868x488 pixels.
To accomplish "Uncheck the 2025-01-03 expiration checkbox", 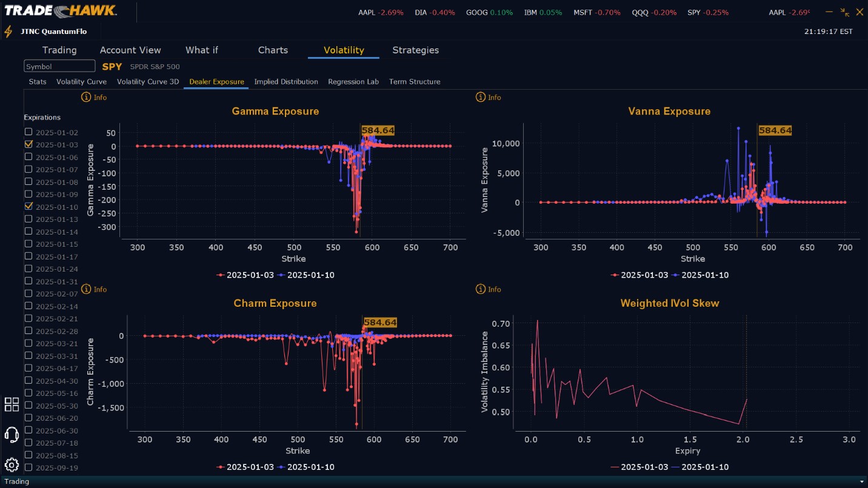I will click(x=28, y=144).
